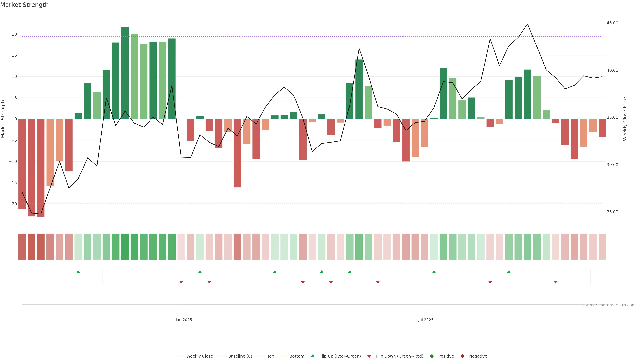Click the leftmost green flip-up triangle marker

pyautogui.click(x=78, y=272)
